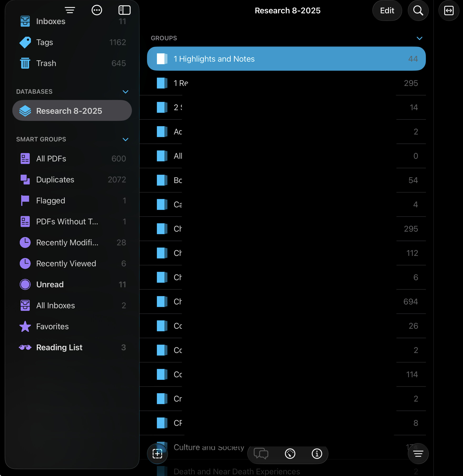Tap the new item plus icon
The image size is (463, 476).
[x=157, y=454]
